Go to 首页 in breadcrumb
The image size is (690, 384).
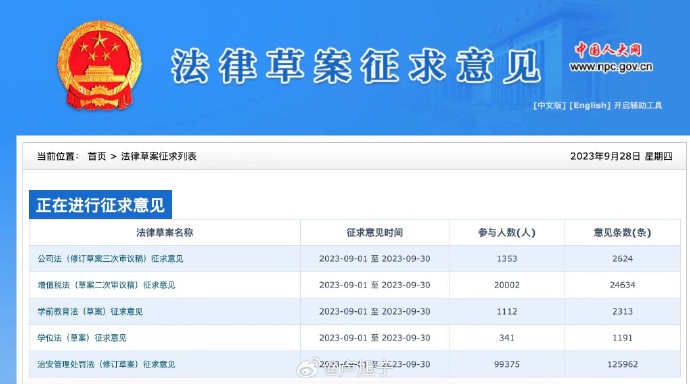tap(97, 157)
